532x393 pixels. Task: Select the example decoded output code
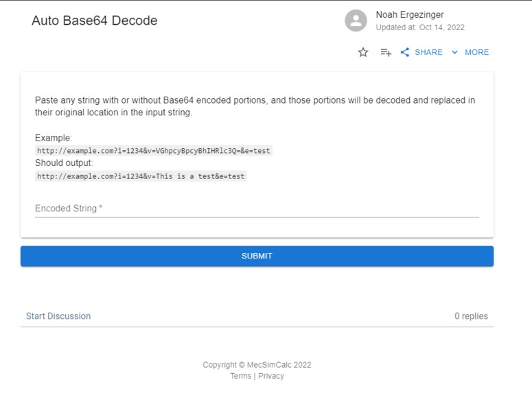point(141,176)
